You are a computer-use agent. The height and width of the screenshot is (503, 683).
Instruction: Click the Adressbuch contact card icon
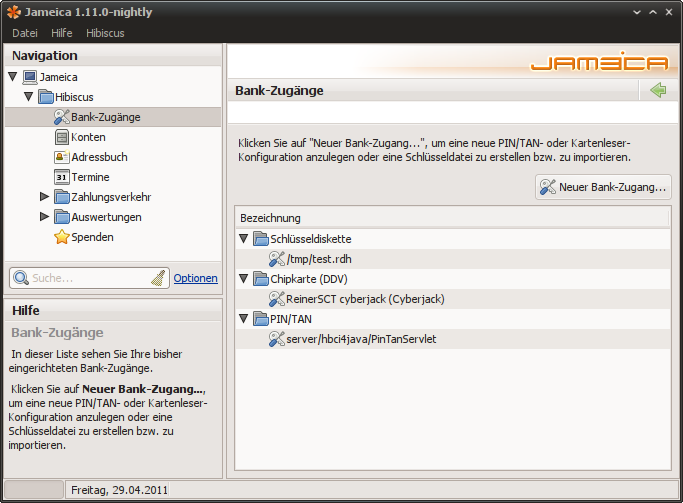coord(62,157)
